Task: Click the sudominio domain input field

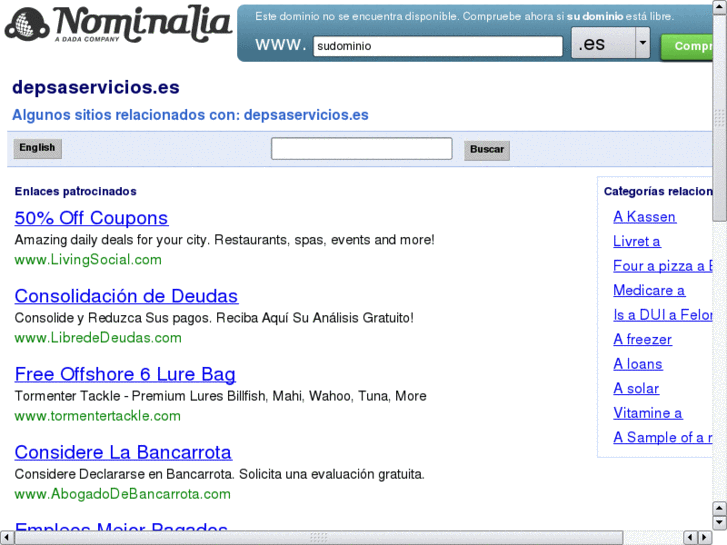Action: click(438, 46)
